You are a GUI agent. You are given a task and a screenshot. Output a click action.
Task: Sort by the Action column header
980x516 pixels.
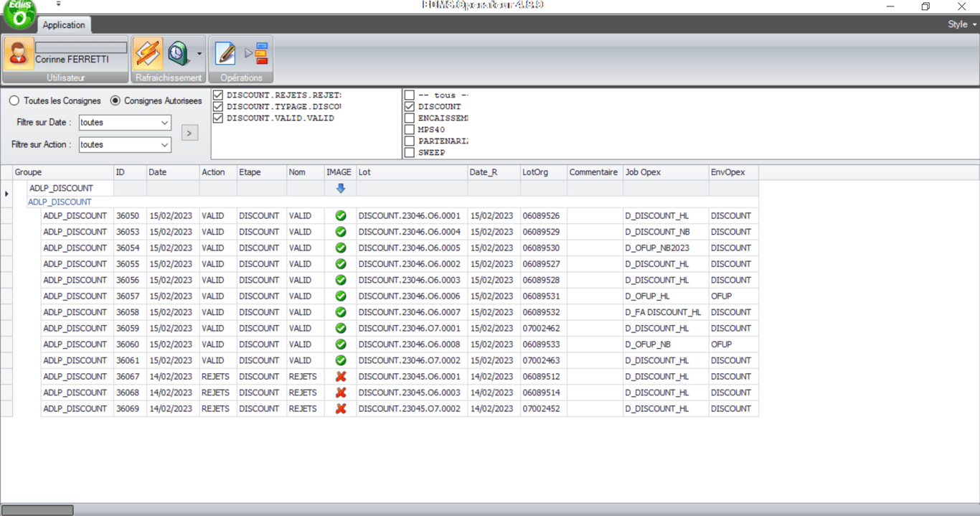(x=218, y=172)
